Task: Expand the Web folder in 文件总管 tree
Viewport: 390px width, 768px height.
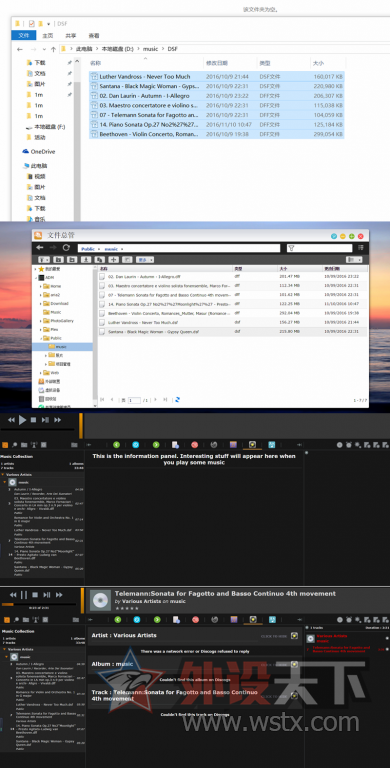Action: (40, 373)
